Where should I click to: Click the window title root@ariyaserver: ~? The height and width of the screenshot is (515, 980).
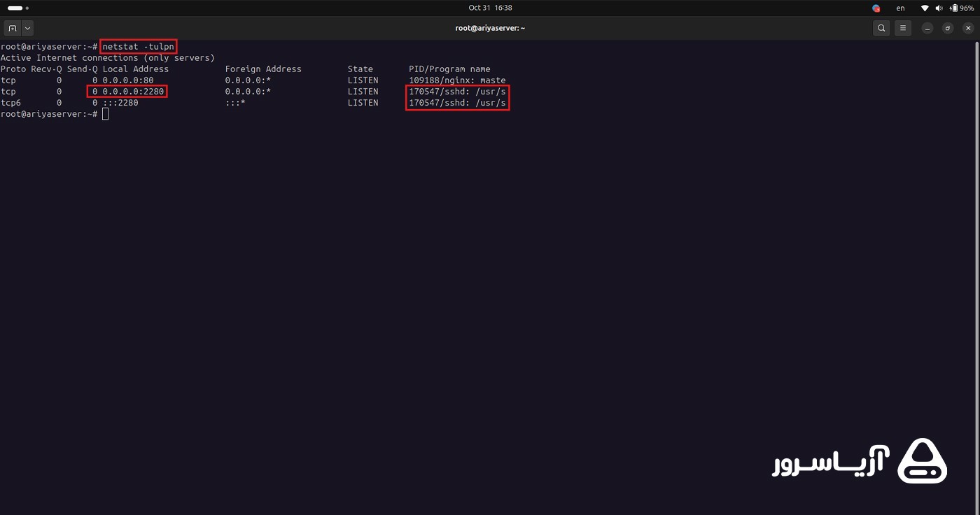tap(490, 28)
